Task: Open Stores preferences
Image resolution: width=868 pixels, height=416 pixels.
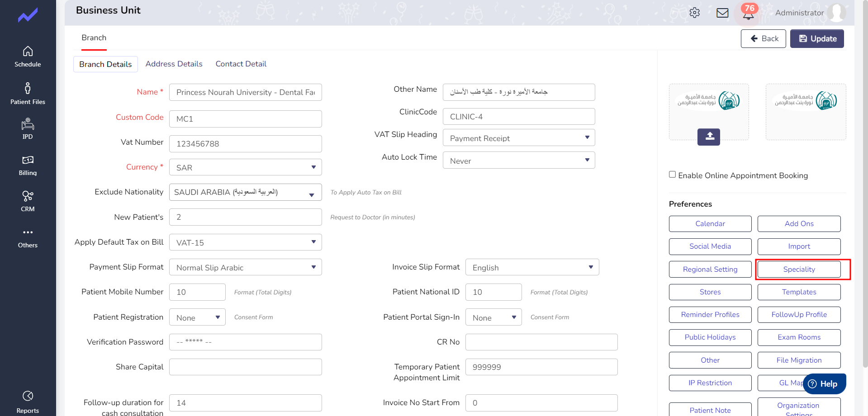Action: tap(710, 292)
